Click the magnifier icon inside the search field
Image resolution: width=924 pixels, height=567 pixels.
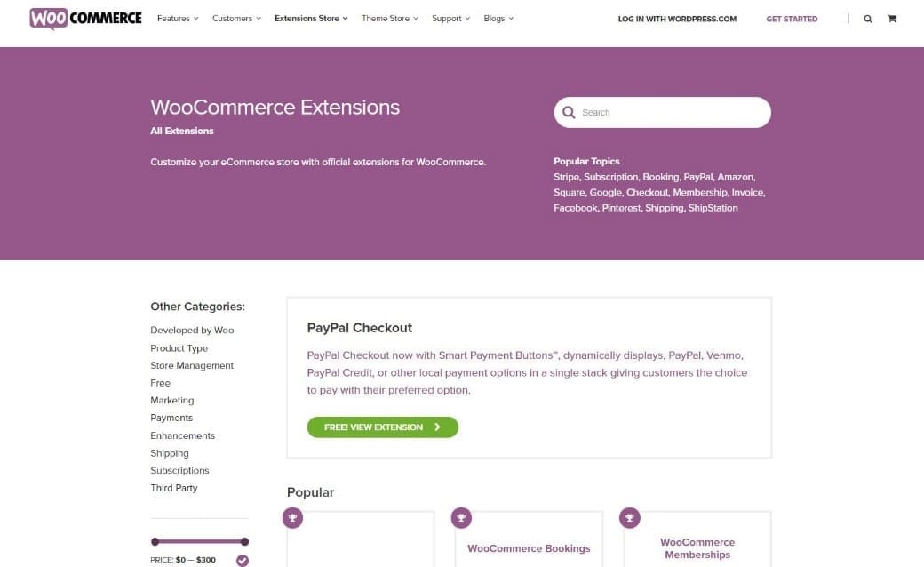[x=569, y=112]
